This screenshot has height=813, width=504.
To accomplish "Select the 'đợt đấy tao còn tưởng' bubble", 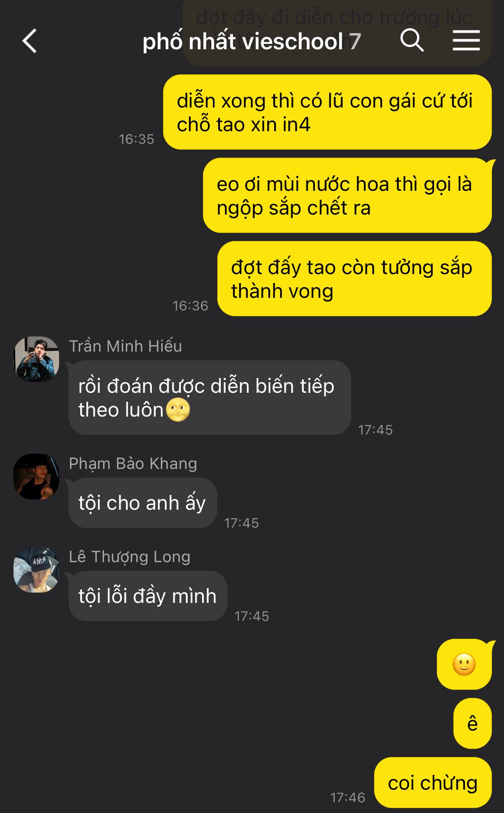I will point(354,279).
